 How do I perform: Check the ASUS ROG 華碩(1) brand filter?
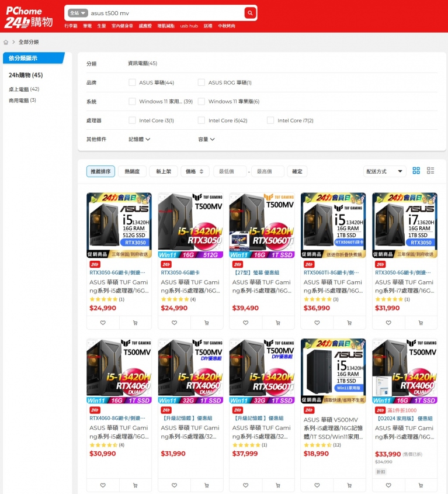201,82
